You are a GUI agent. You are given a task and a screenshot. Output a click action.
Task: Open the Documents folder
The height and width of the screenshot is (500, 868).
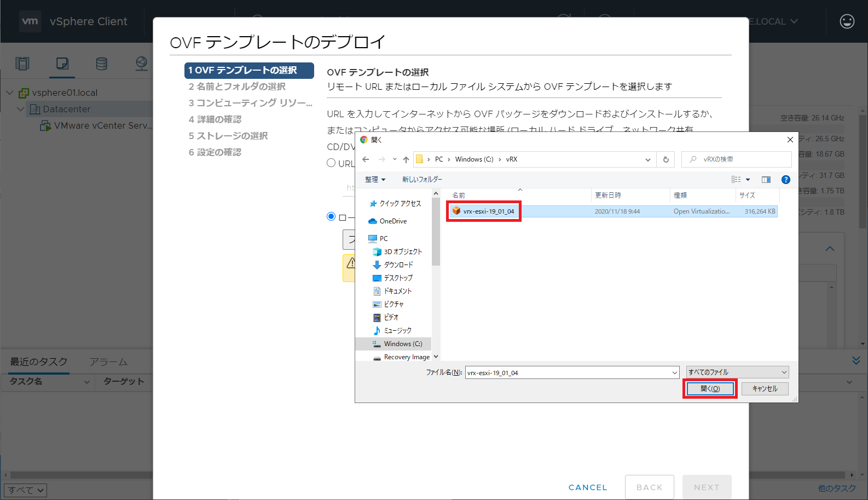click(x=392, y=291)
